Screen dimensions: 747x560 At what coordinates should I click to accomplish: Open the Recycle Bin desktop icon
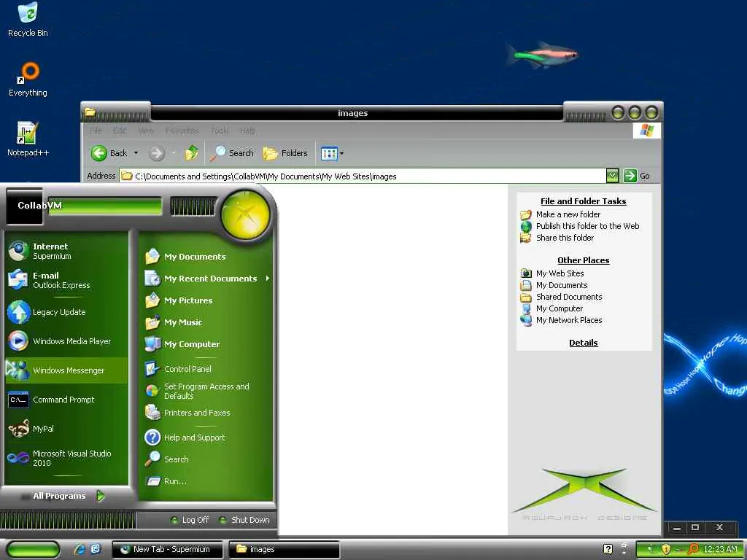pyautogui.click(x=28, y=20)
